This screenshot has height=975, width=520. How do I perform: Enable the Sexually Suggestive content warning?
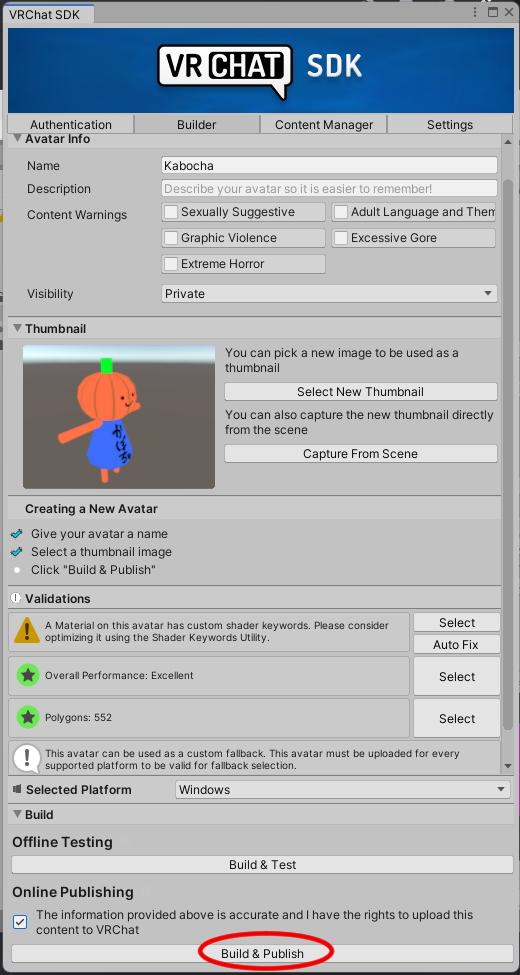(x=171, y=212)
